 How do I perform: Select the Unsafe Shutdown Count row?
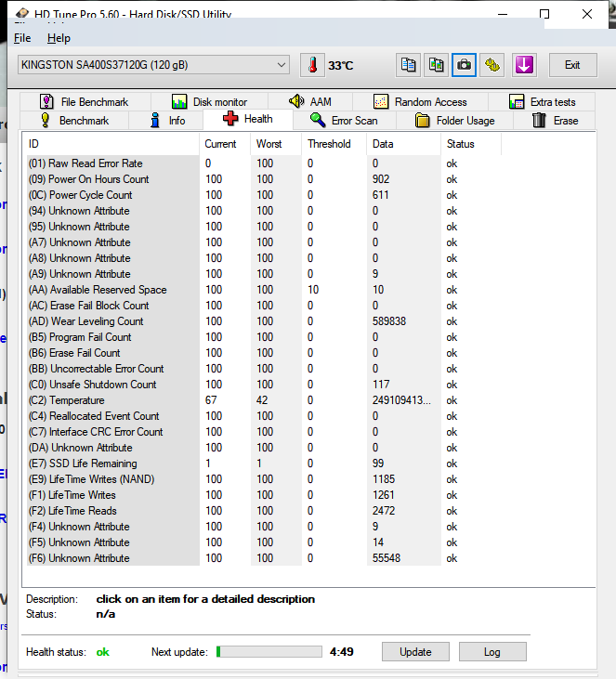coord(264,385)
